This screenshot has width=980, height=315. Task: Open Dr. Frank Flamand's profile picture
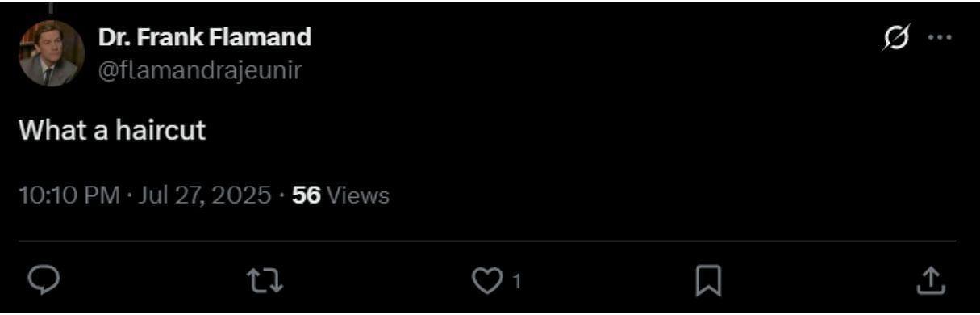pos(52,53)
